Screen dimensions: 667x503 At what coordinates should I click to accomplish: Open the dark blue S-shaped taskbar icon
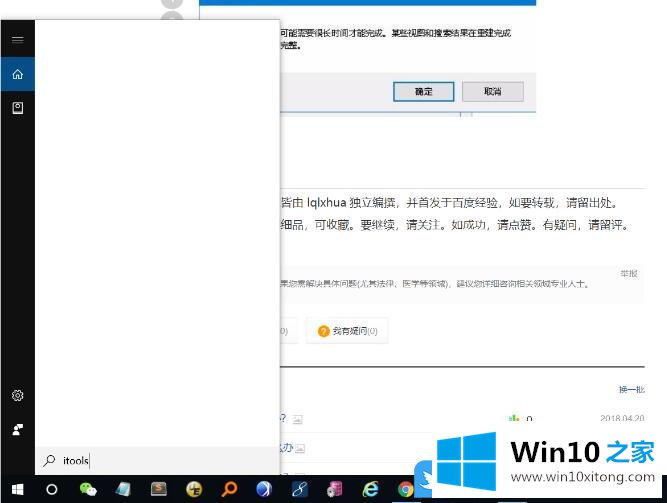tap(299, 489)
